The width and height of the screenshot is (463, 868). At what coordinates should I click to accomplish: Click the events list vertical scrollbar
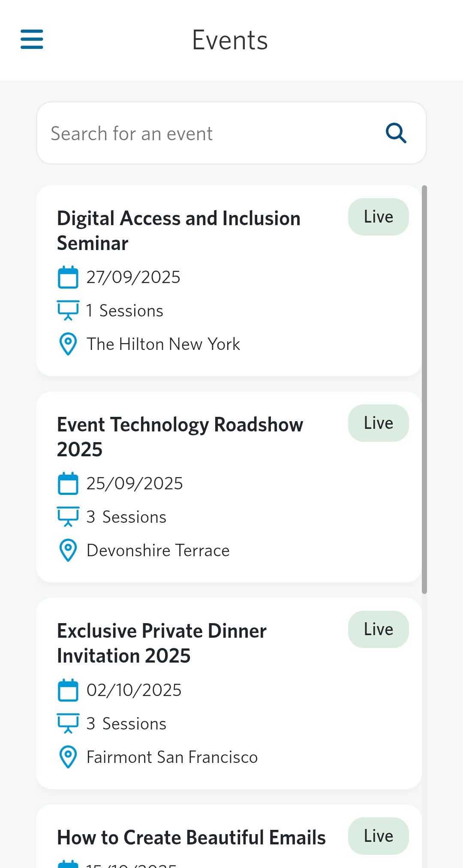click(x=424, y=389)
